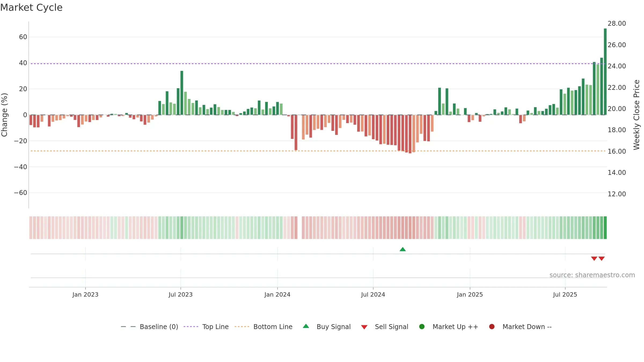The width and height of the screenshot is (644, 362).
Task: Click the Change (%) axis title
Action: click(4, 115)
